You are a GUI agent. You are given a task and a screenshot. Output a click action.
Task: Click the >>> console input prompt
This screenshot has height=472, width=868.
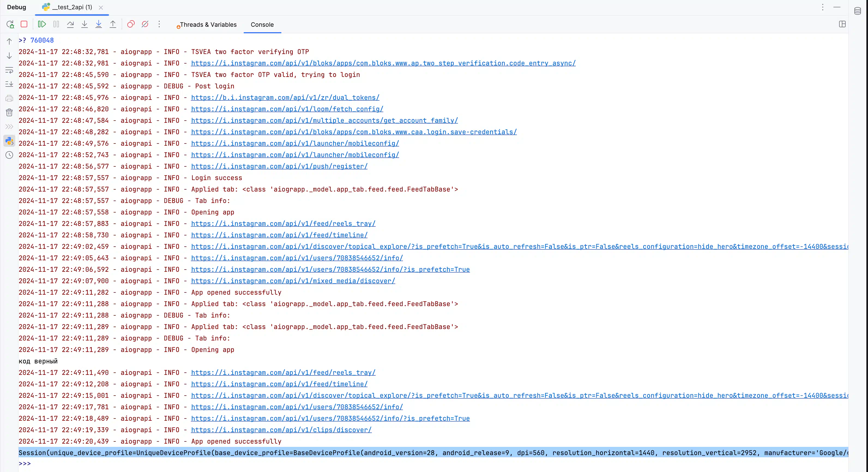pos(25,464)
